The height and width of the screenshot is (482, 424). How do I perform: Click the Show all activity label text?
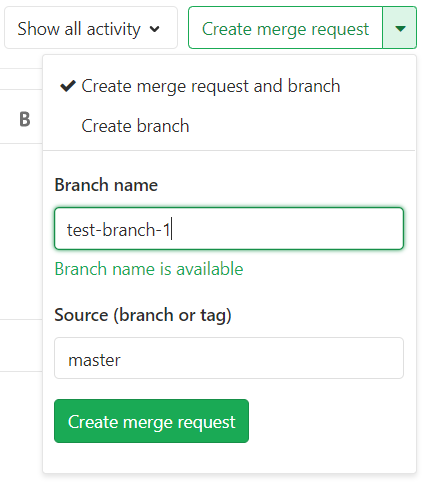pyautogui.click(x=79, y=29)
